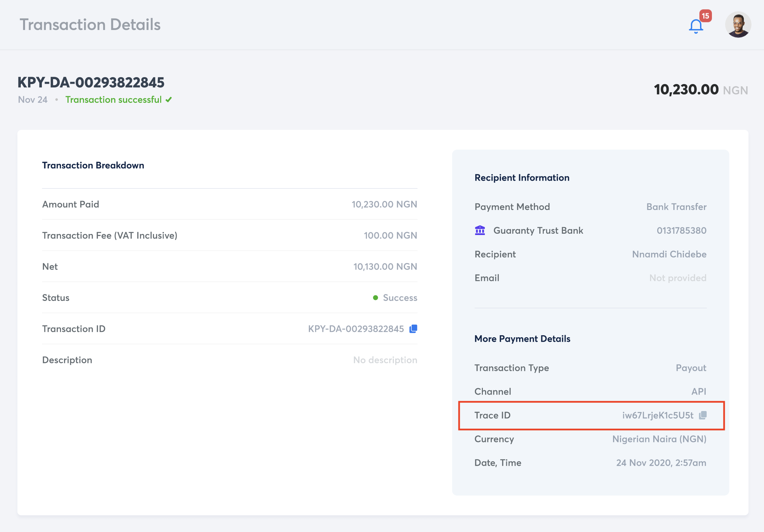Click the Amount Paid value
764x532 pixels.
pyautogui.click(x=384, y=204)
